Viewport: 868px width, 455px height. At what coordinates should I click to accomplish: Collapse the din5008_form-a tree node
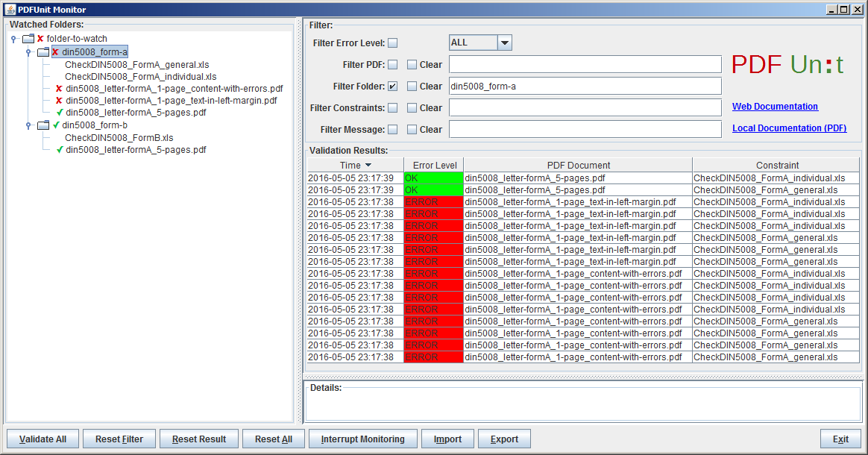(28, 52)
